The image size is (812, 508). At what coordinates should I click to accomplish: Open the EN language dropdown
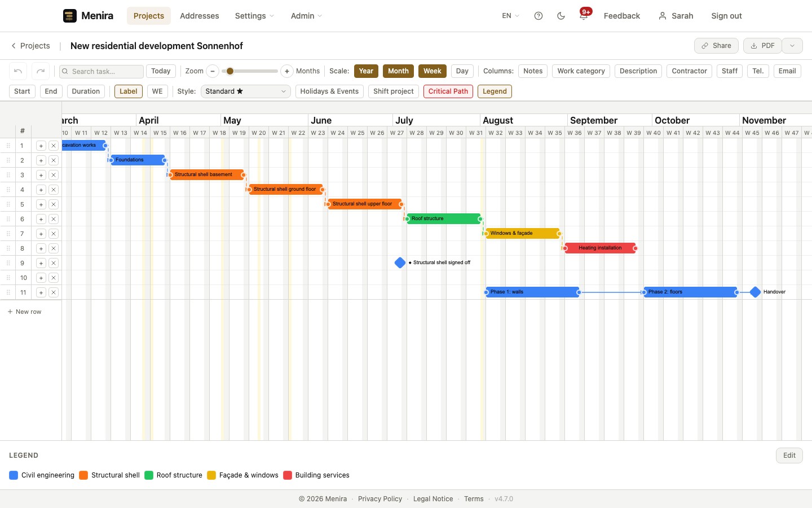point(510,16)
